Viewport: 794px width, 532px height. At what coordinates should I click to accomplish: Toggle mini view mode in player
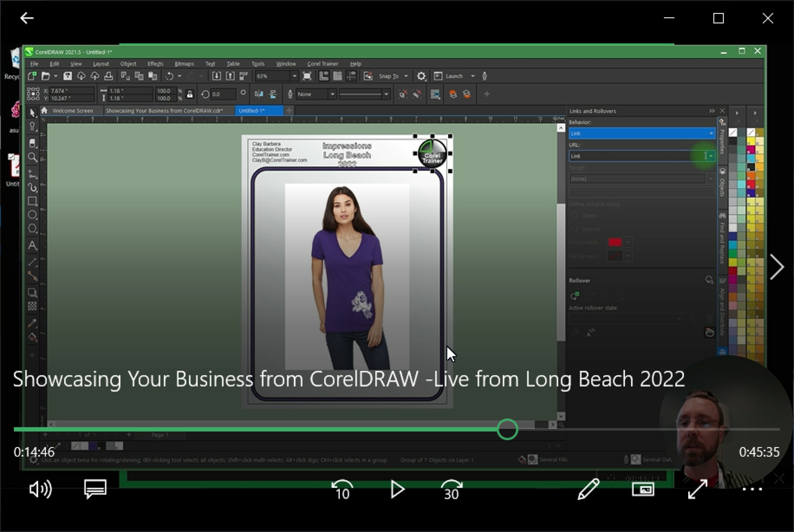pyautogui.click(x=643, y=489)
